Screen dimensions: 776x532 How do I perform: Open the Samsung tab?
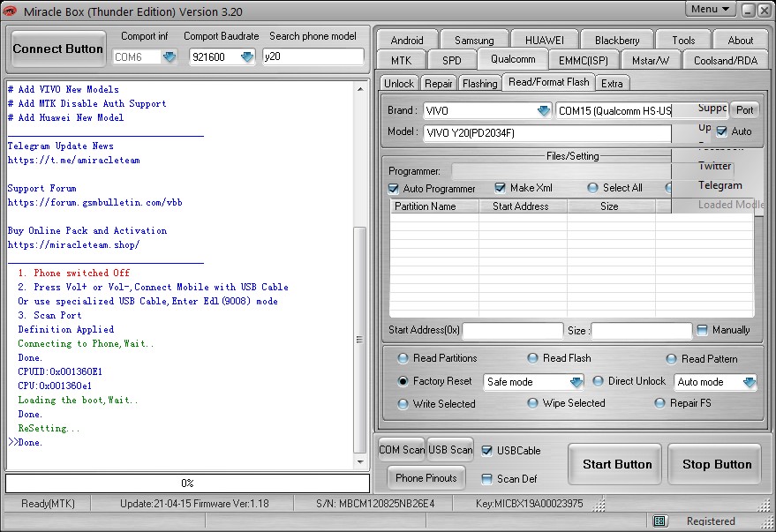click(474, 40)
